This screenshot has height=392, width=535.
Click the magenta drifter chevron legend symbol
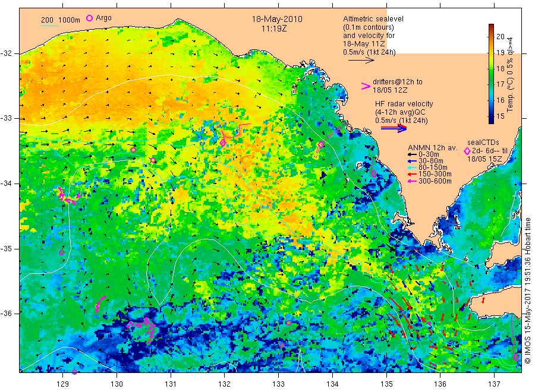point(366,86)
